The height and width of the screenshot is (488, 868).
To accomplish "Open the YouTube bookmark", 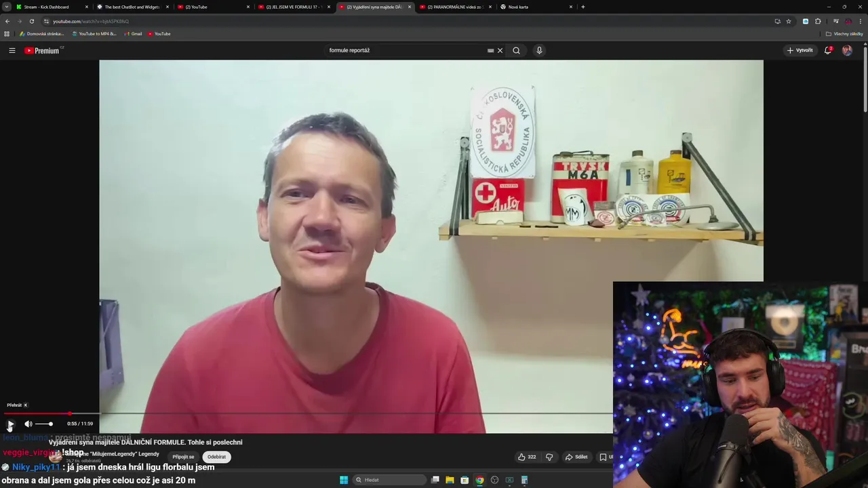I will point(159,34).
